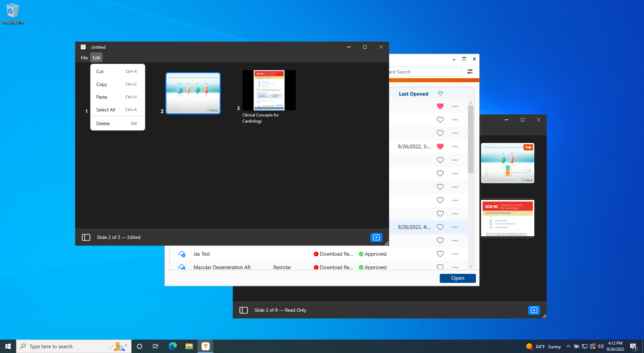This screenshot has height=353, width=644.
Task: Click the Open button
Action: pyautogui.click(x=458, y=278)
